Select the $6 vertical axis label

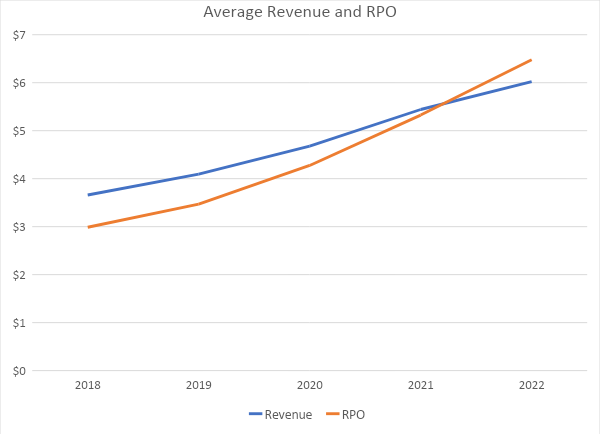(20, 83)
